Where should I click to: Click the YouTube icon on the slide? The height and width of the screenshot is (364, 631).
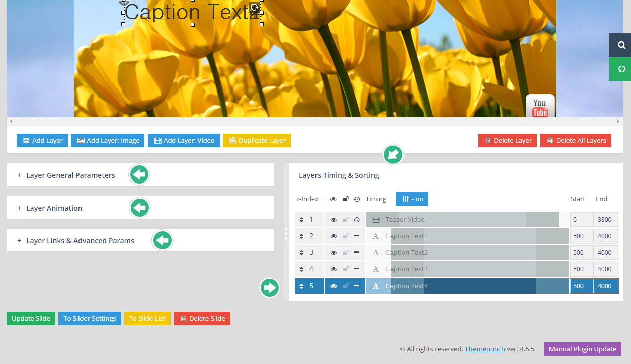(x=540, y=106)
